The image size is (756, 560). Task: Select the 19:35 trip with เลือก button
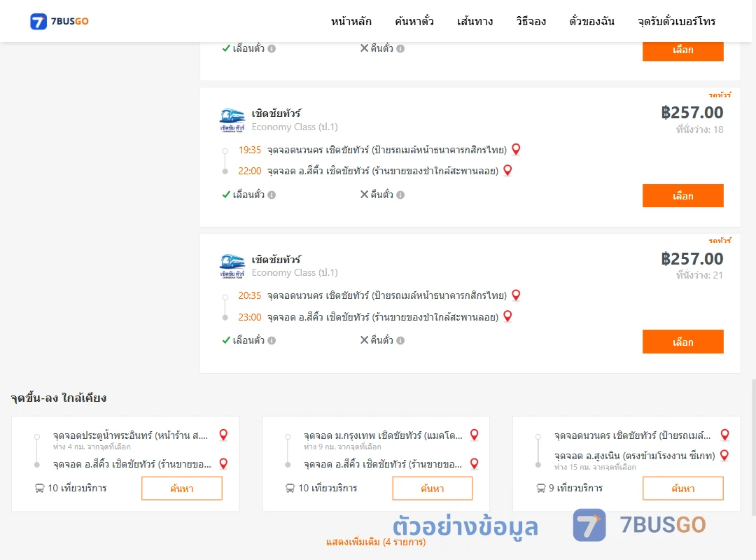[682, 196]
